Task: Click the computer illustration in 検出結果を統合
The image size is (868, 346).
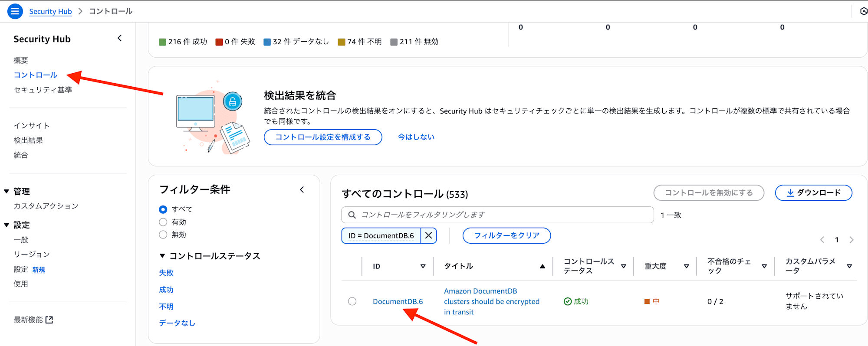Action: pos(213,117)
